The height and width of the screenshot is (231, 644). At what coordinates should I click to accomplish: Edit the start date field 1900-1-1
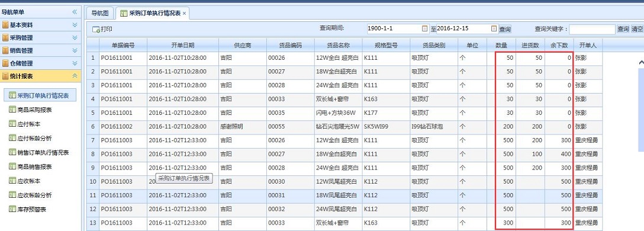pyautogui.click(x=394, y=29)
